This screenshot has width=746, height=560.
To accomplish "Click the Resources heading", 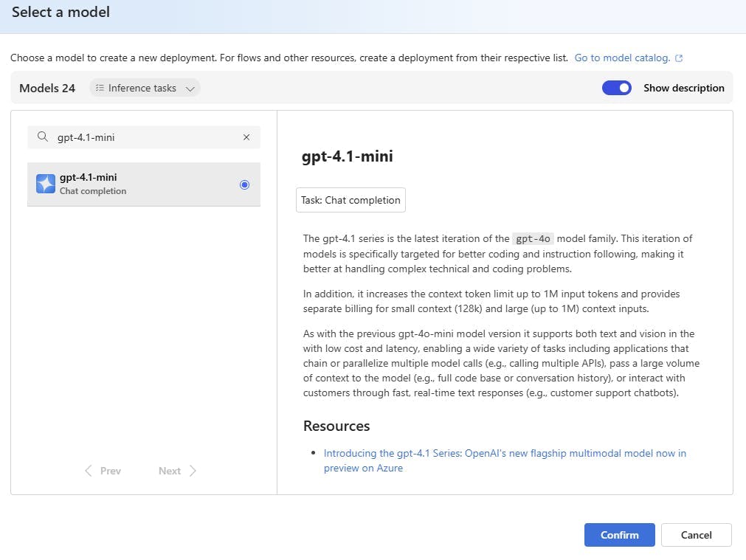I will click(336, 426).
